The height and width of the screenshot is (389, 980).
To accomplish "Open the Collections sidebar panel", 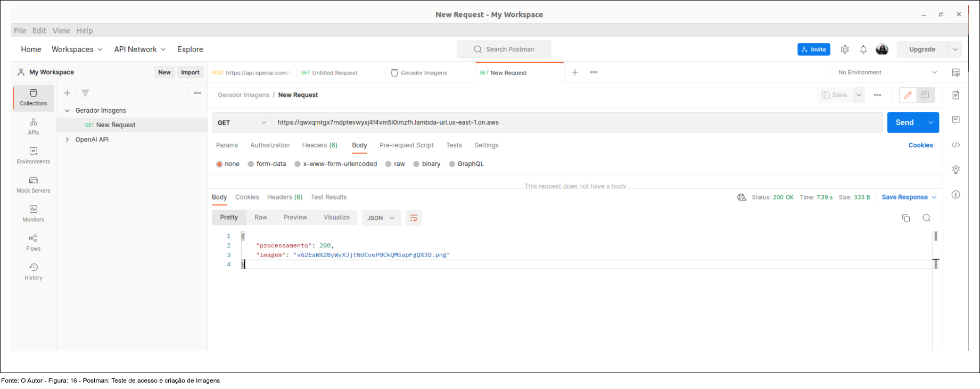I will 33,98.
